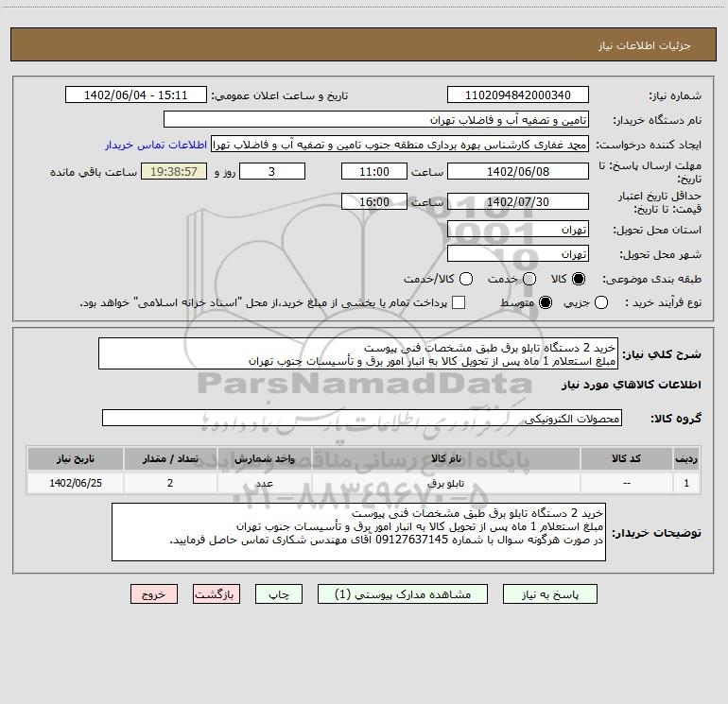Click the پاسخ به نیاز button

pyautogui.click(x=549, y=594)
